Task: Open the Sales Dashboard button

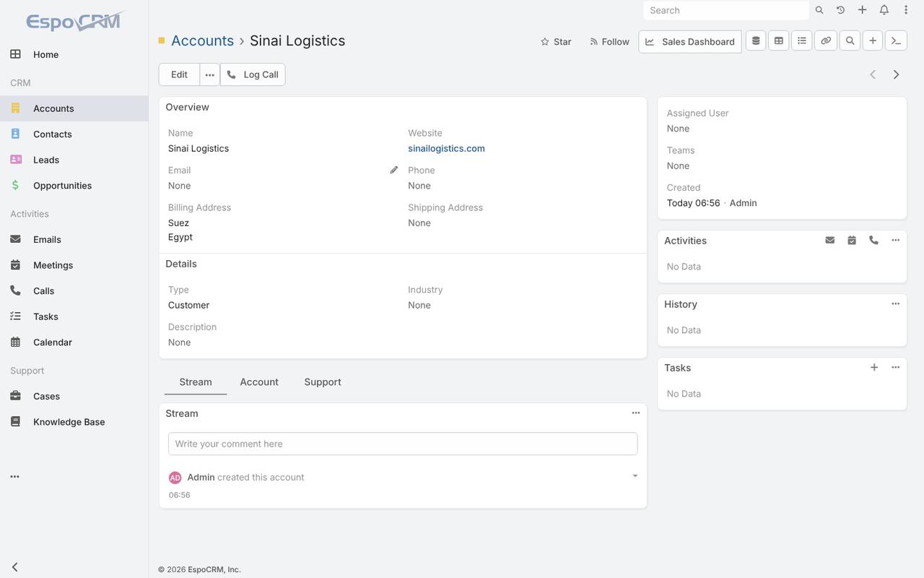Action: (x=690, y=42)
